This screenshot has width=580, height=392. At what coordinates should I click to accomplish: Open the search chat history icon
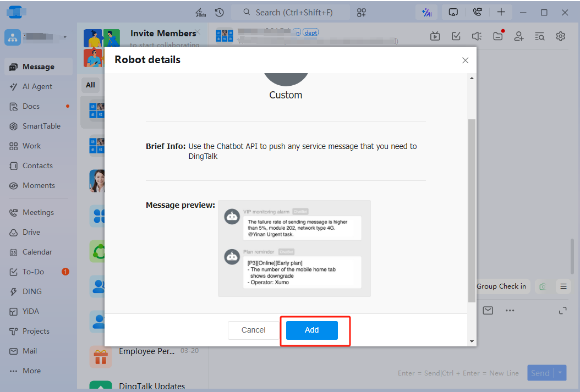pyautogui.click(x=539, y=36)
